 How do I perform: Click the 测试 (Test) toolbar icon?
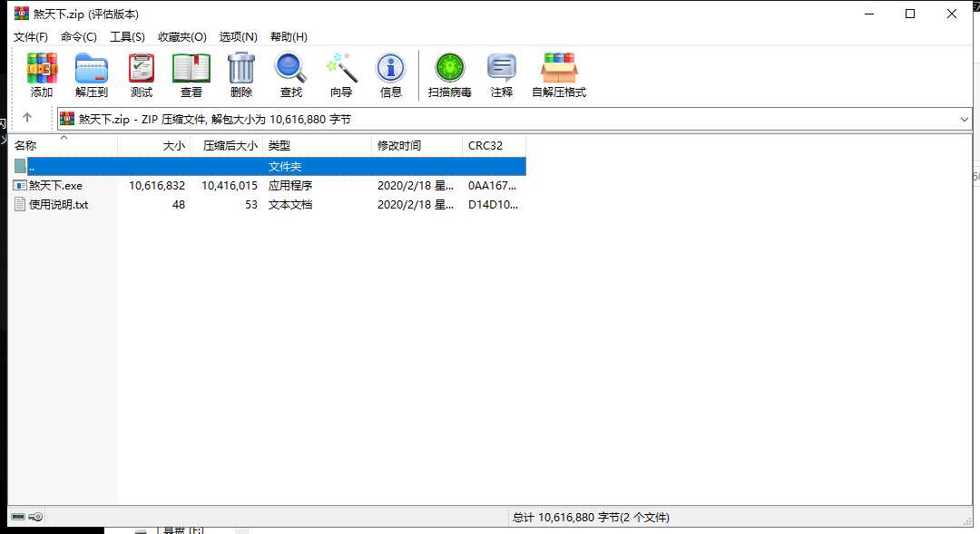[142, 69]
